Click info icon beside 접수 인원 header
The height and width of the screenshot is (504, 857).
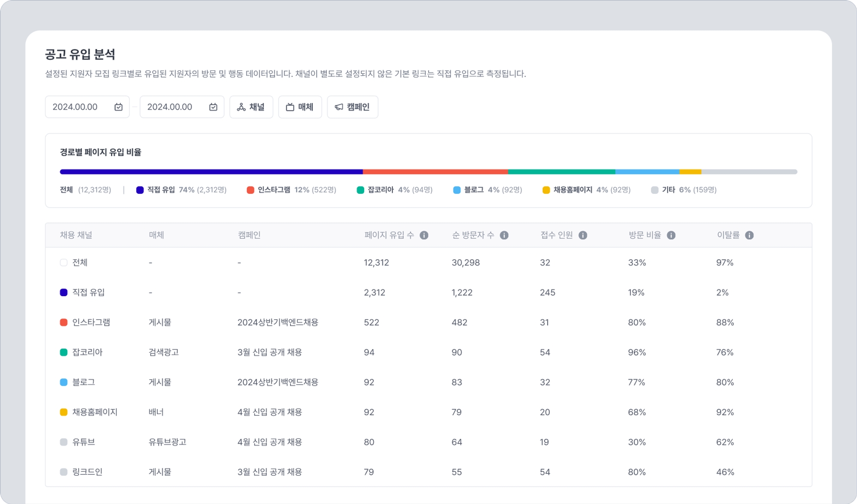coord(583,235)
